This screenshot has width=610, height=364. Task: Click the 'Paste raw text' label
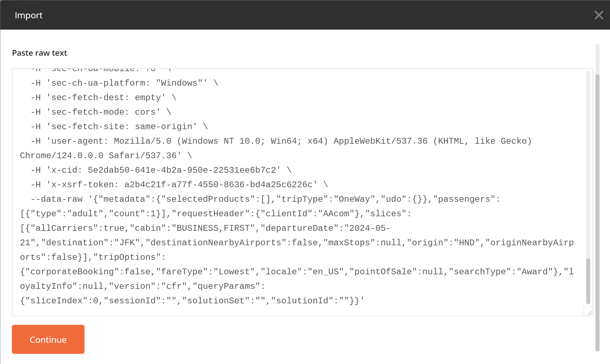click(x=39, y=53)
